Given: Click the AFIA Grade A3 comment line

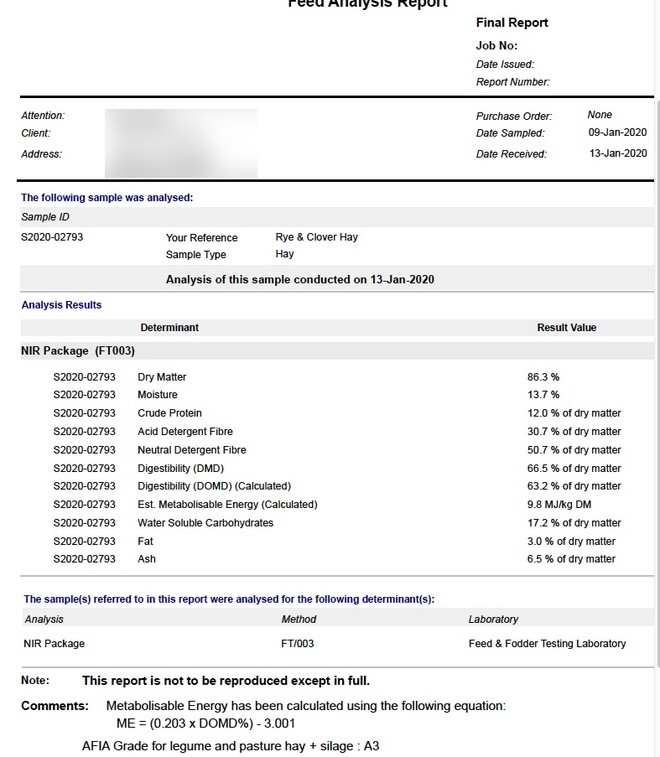Looking at the screenshot, I should [230, 746].
